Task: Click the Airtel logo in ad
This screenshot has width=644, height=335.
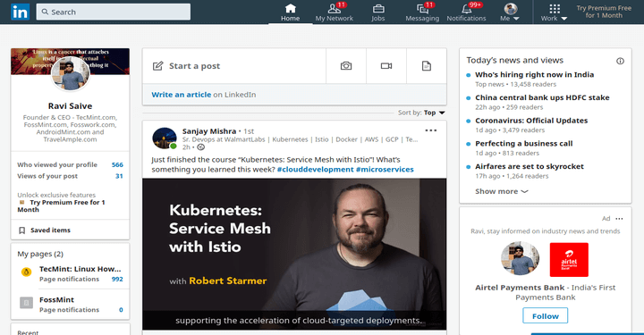Action: pos(569,260)
